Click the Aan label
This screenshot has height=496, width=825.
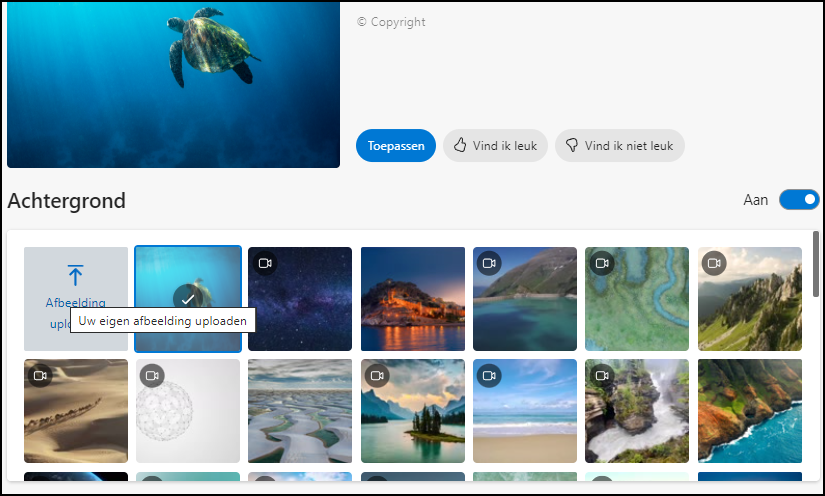click(756, 200)
